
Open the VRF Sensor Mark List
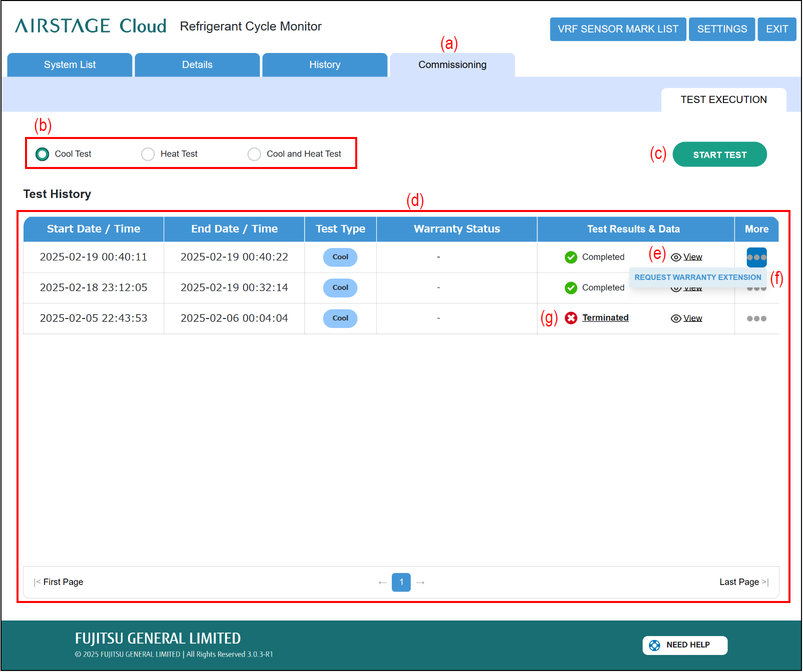coord(618,29)
